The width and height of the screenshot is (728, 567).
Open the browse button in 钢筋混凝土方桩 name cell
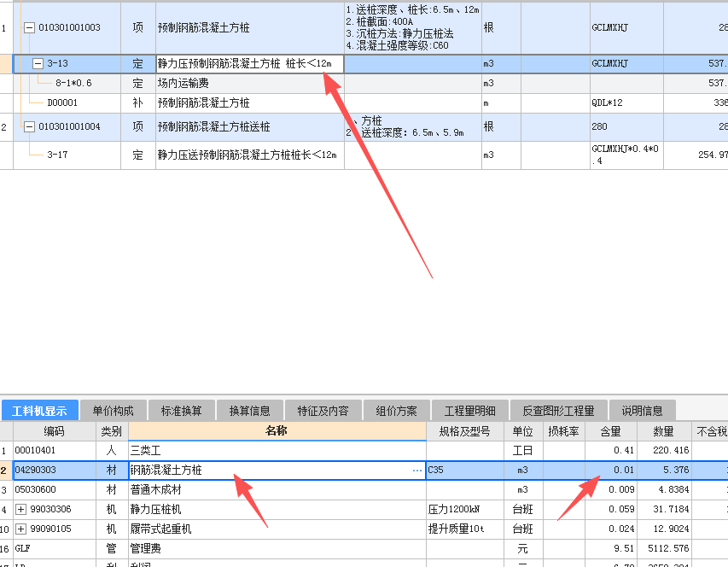(417, 471)
